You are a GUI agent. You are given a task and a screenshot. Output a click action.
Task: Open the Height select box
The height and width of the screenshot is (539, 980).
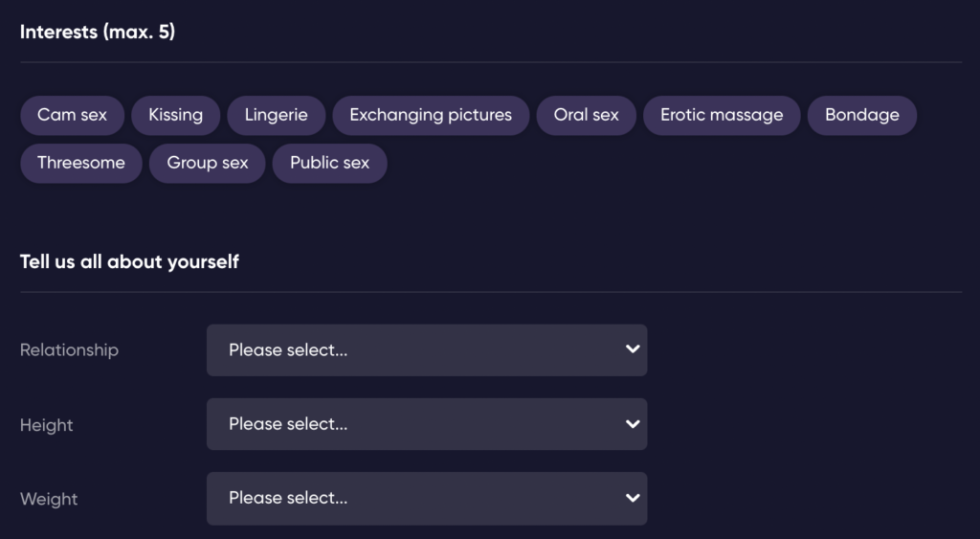[x=427, y=424]
